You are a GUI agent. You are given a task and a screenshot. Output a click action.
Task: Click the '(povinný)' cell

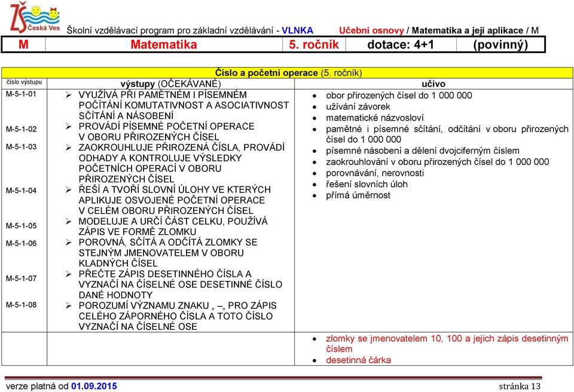tap(500, 45)
